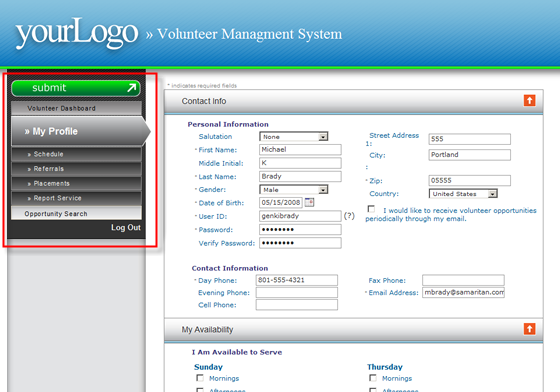Open the Country dropdown
560x392 pixels.
(x=463, y=194)
